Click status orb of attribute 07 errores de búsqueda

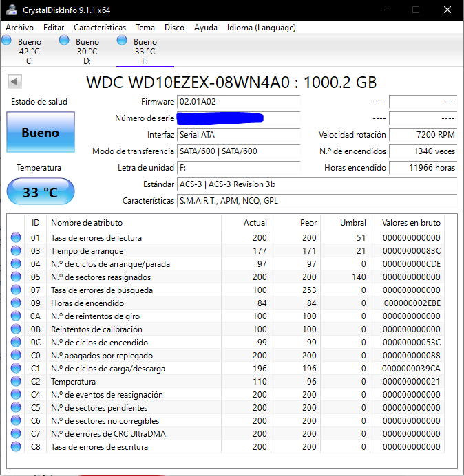(x=16, y=290)
